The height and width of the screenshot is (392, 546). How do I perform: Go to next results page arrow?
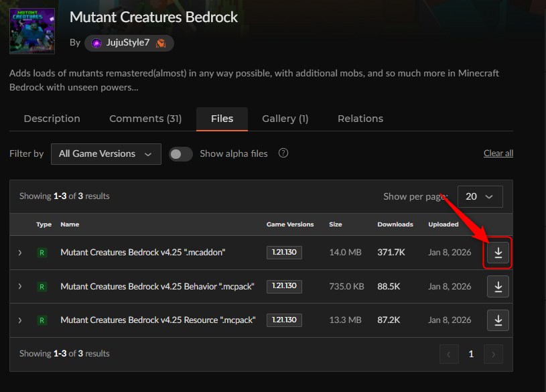click(x=494, y=354)
